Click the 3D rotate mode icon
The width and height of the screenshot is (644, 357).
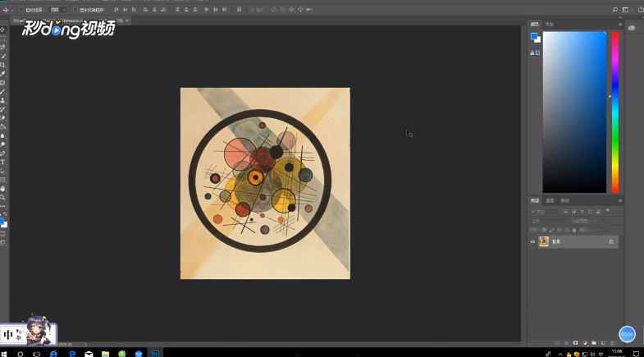click(274, 10)
